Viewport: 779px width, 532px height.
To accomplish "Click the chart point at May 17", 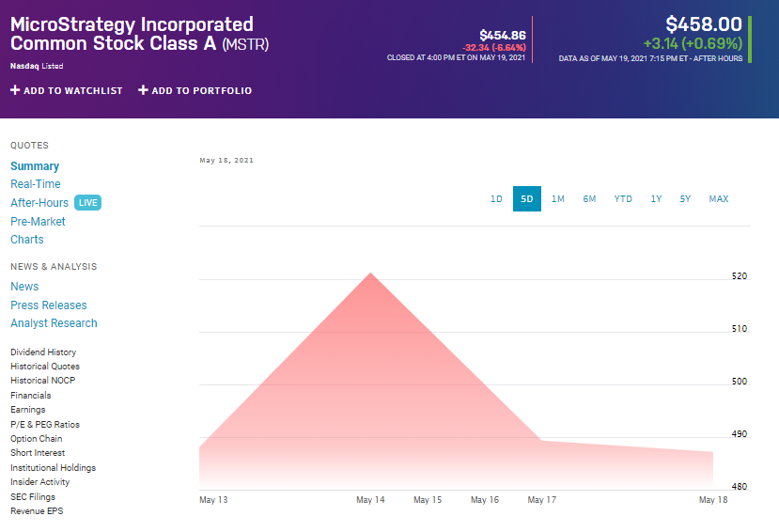I will pyautogui.click(x=541, y=441).
